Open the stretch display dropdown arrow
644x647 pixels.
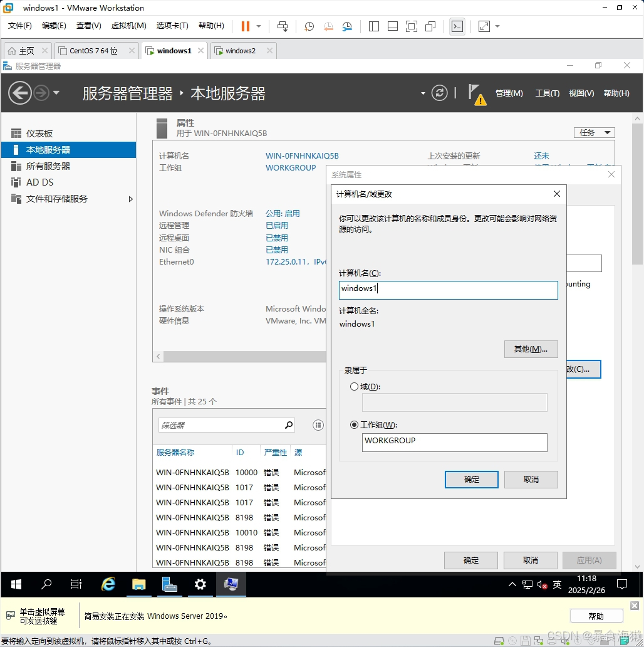(x=497, y=26)
